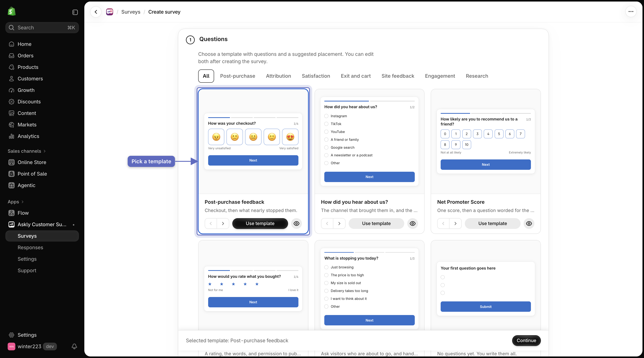Open the three-dot more actions menu
The width and height of the screenshot is (644, 358).
(631, 12)
